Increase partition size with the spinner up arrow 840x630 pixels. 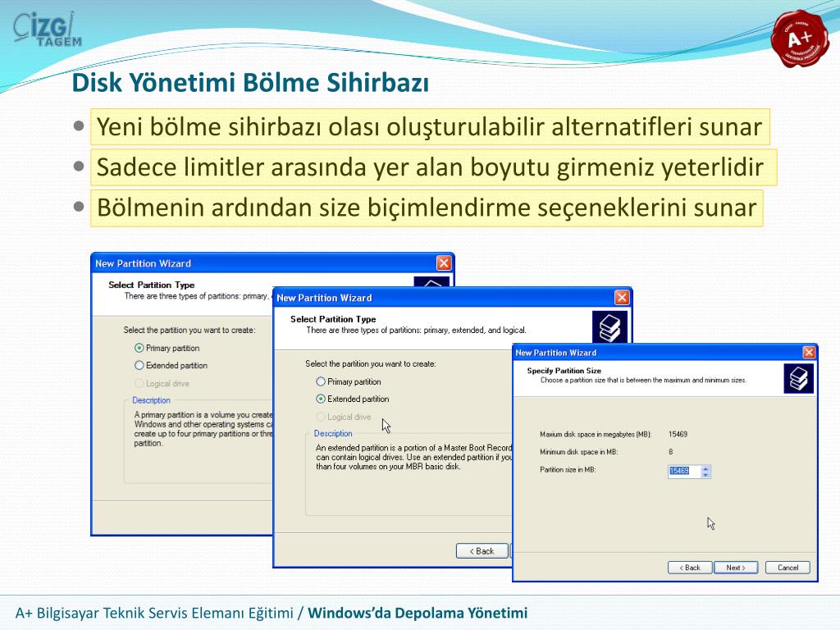click(x=705, y=468)
